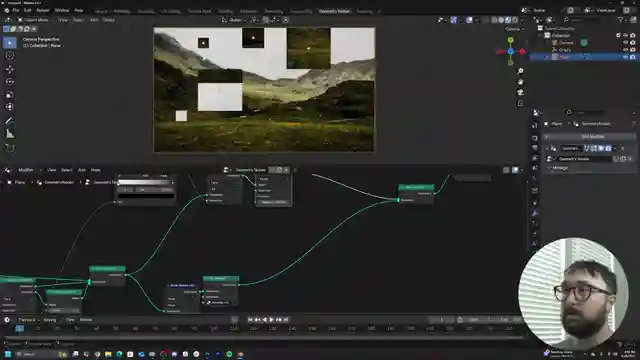Pin the Geometry Nodes node tree
Viewport: 640px width, 360px height.
(295, 170)
